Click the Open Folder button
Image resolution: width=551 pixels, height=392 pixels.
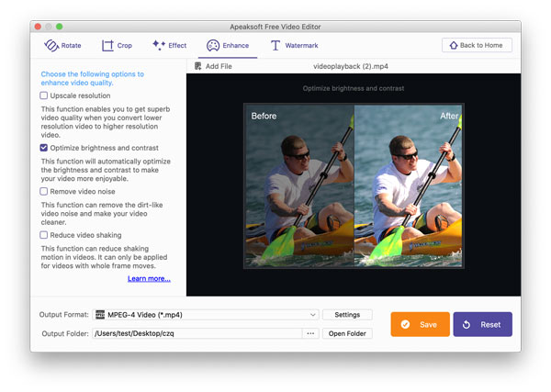[347, 333]
